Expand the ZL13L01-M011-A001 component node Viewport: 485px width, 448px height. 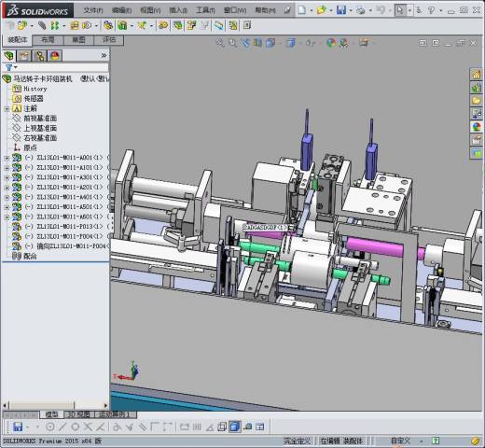7,158
